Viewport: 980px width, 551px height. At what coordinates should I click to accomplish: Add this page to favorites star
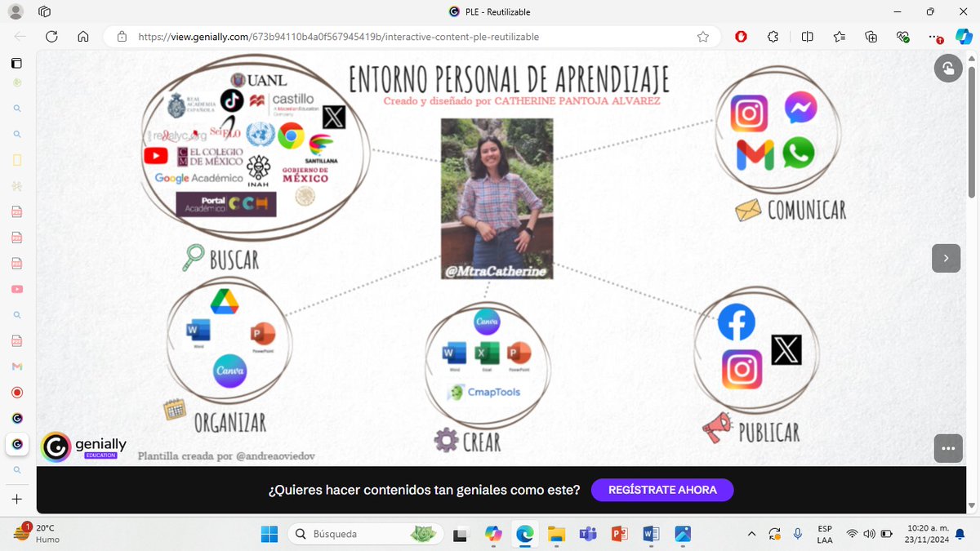pos(703,37)
